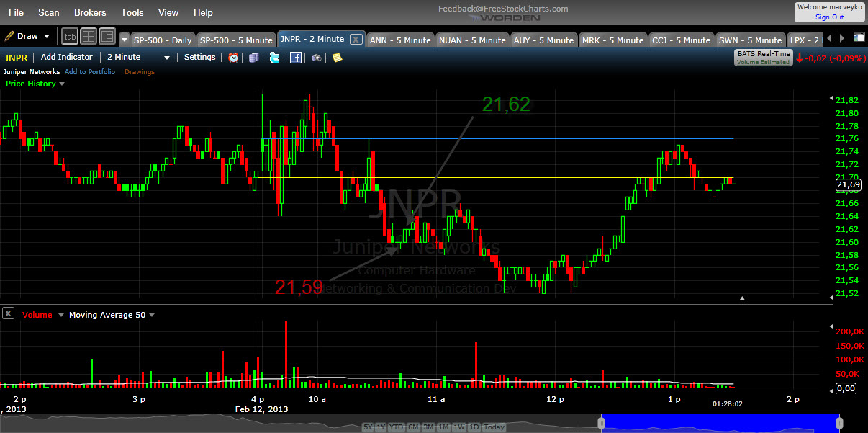Click the JNPR ticker symbol field
Viewport: 868px width, 433px height.
[17, 57]
